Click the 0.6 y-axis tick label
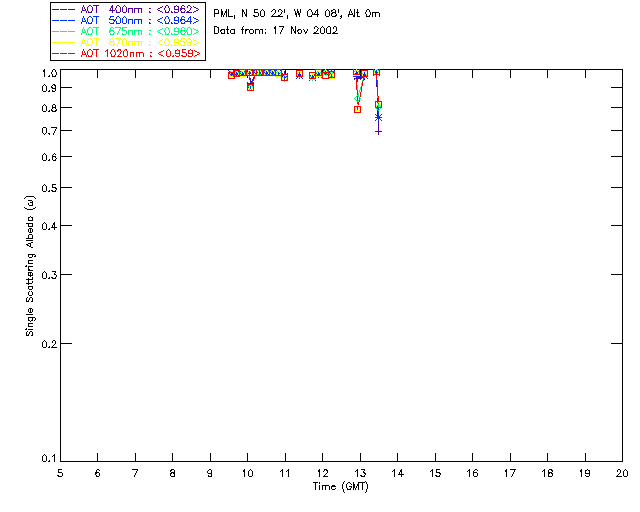Screen dimensions: 640x512 [49, 157]
